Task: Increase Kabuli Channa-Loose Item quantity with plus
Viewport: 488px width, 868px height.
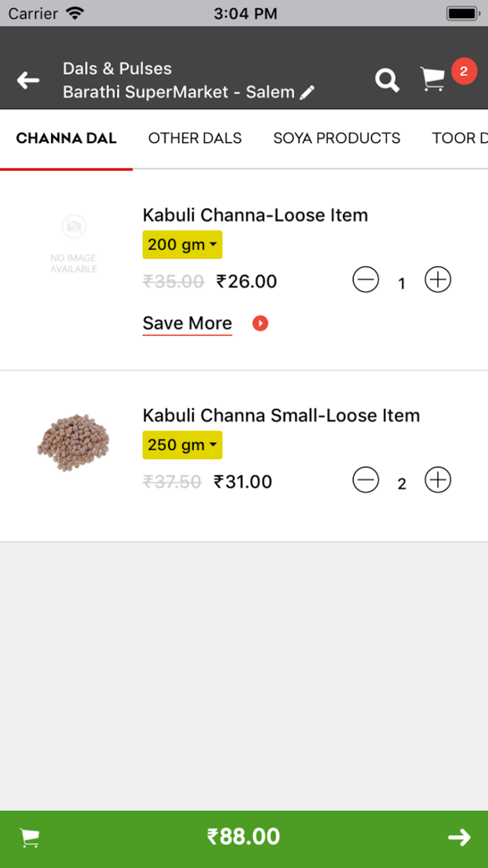Action: [438, 279]
